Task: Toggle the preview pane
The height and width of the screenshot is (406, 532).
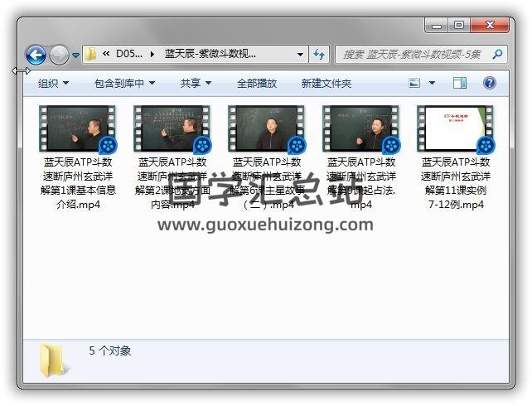Action: click(x=460, y=83)
